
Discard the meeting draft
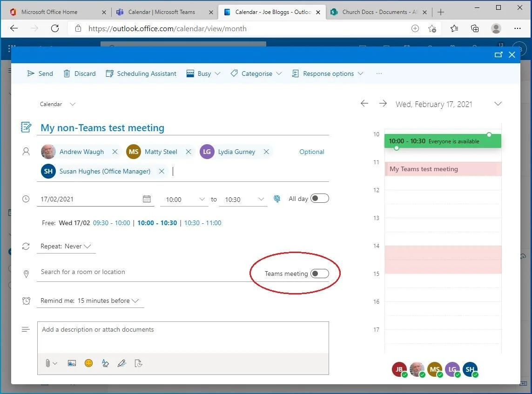pos(80,73)
